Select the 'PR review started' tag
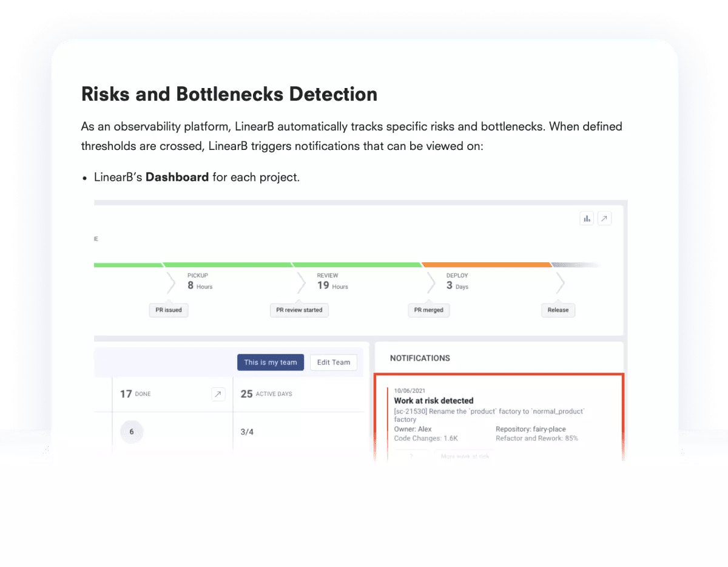The image size is (728, 567). pyautogui.click(x=299, y=310)
